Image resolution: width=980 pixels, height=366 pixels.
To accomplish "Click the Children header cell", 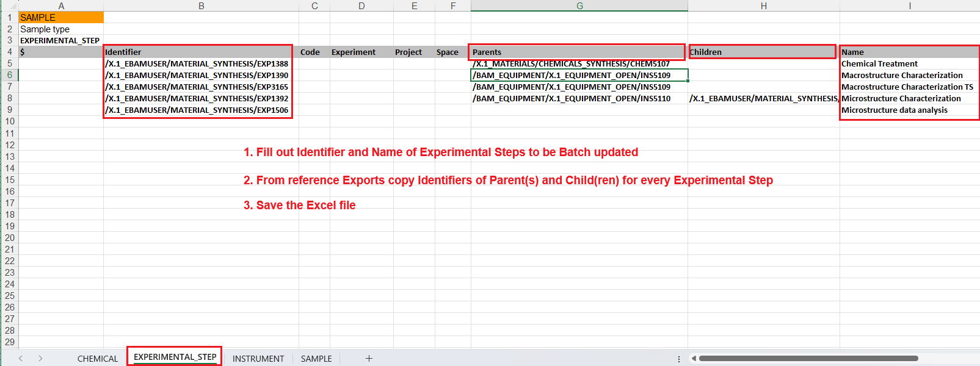I will [x=764, y=52].
